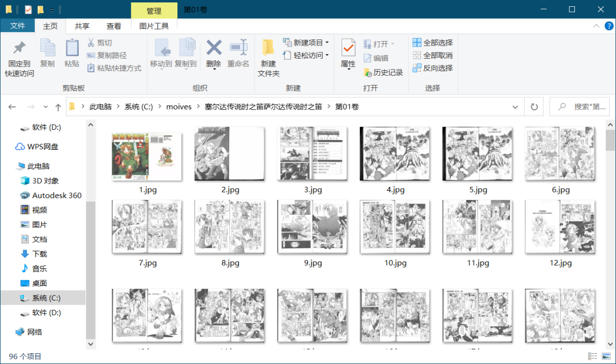Screen dimensions: 616x364
Task: Click the file list scroll down arrow
Action: [610, 344]
